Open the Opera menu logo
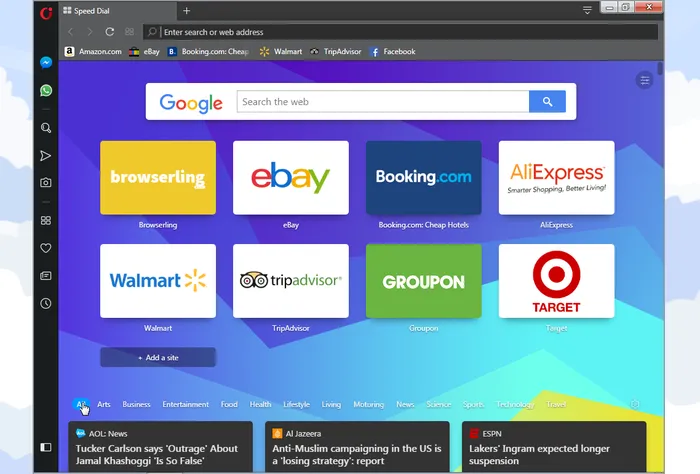Viewport: 700px width, 474px height. pos(46,12)
